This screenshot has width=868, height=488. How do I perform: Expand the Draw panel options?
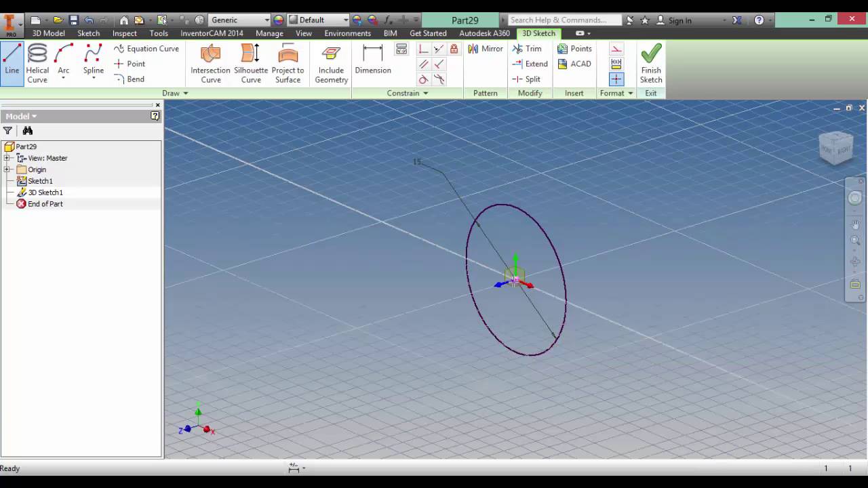(x=175, y=94)
